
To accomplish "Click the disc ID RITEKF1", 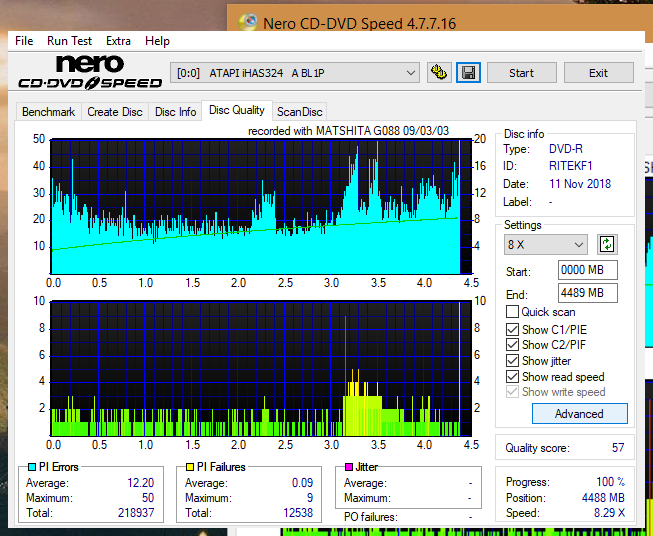I will pyautogui.click(x=571, y=166).
